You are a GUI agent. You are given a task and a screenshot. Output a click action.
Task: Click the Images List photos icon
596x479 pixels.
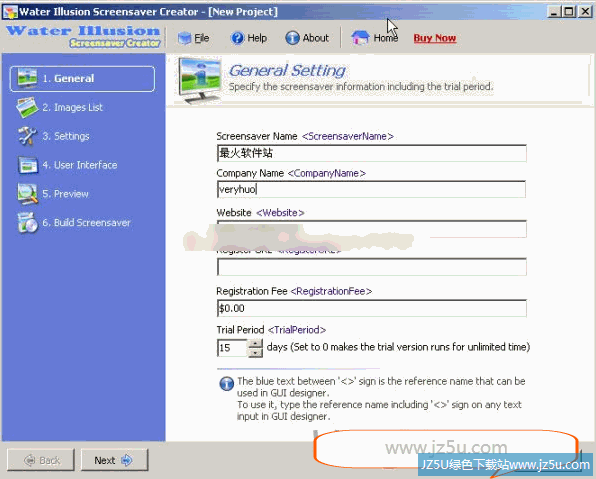pyautogui.click(x=27, y=108)
